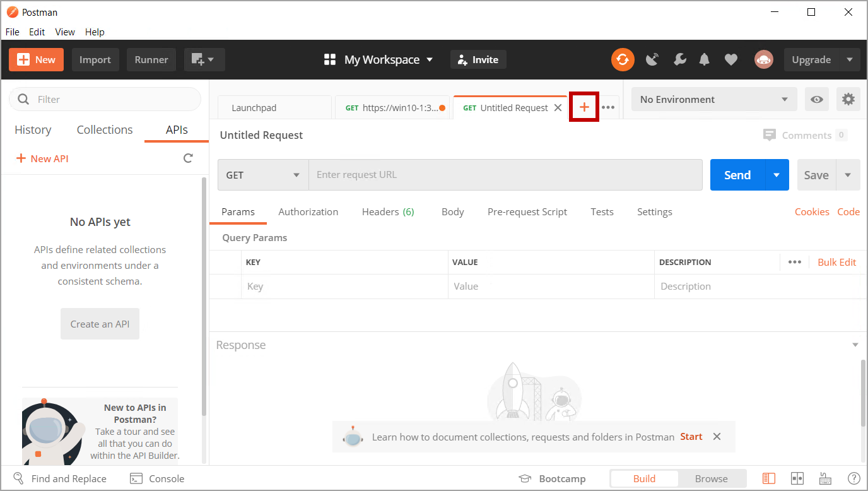Open the wrench settings icon
This screenshot has height=491, width=868.
click(679, 60)
